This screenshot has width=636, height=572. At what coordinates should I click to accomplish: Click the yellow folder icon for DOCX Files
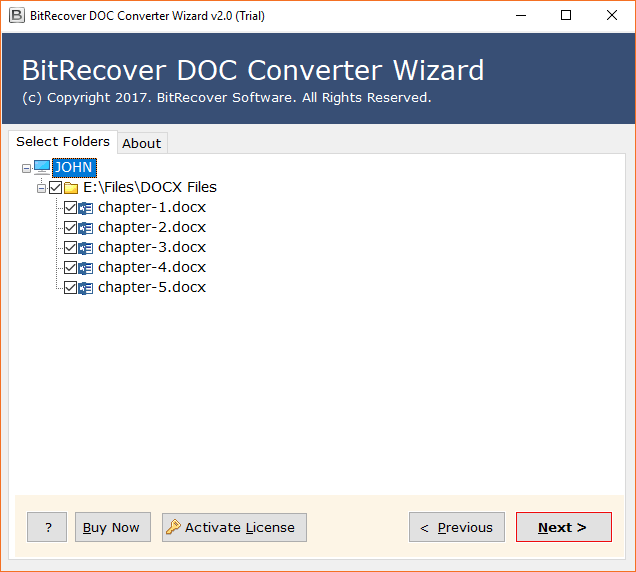click(71, 188)
